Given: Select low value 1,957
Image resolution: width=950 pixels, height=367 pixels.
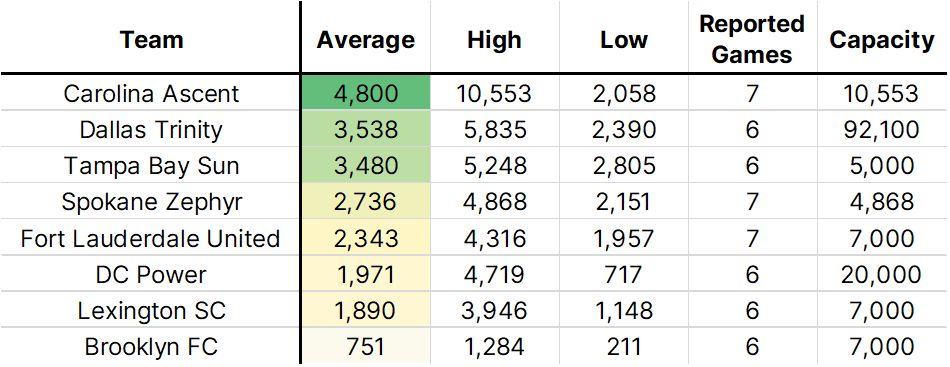Looking at the screenshot, I should coord(623,239).
